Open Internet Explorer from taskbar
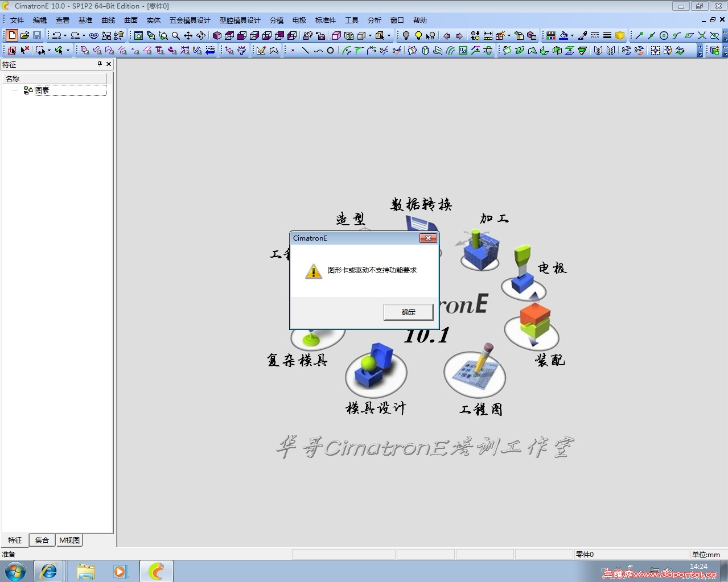Image resolution: width=728 pixels, height=582 pixels. [x=48, y=571]
